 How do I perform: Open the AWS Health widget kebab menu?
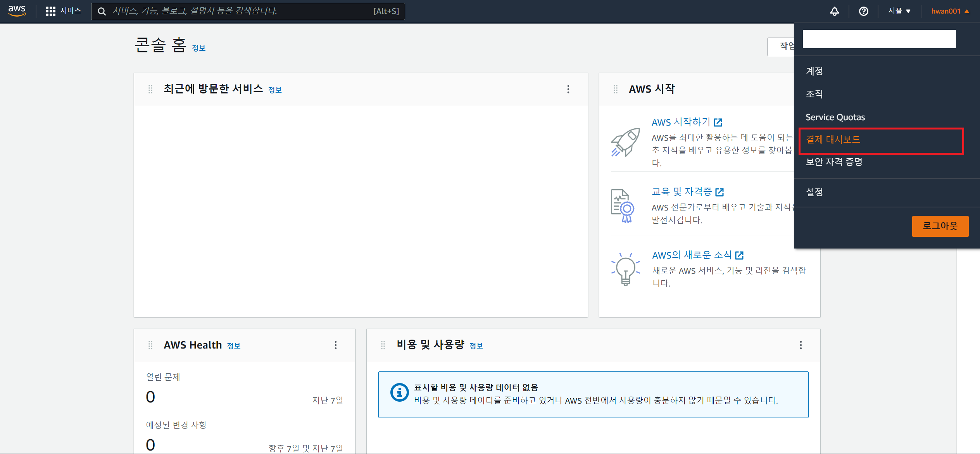coord(335,345)
